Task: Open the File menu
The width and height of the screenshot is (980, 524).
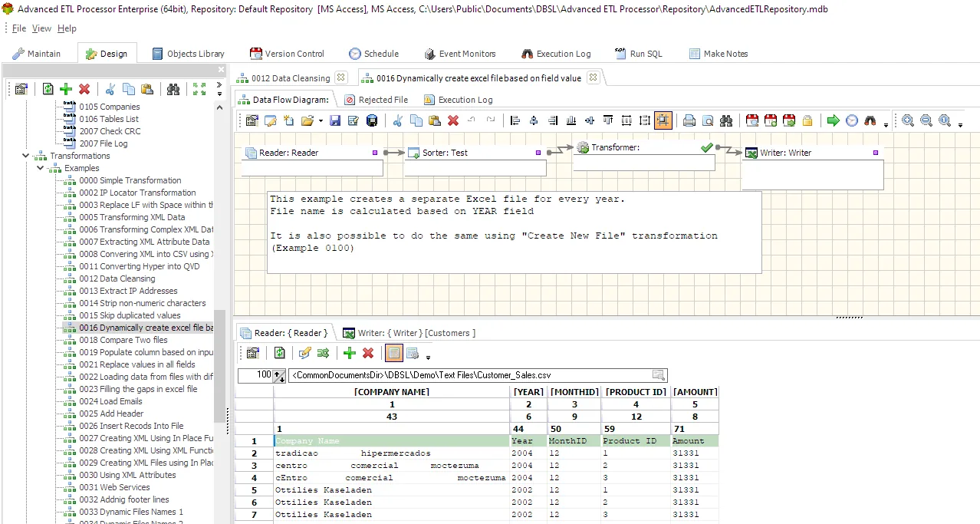Action: [19, 28]
